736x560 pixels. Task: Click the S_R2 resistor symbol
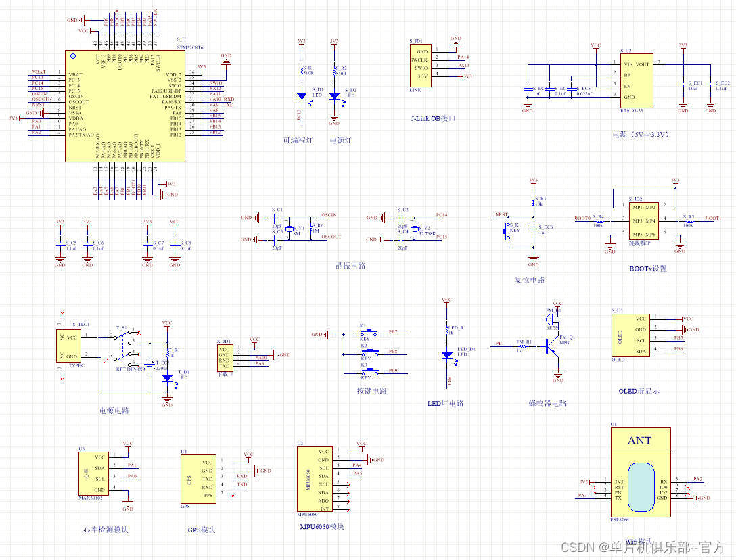(x=334, y=71)
